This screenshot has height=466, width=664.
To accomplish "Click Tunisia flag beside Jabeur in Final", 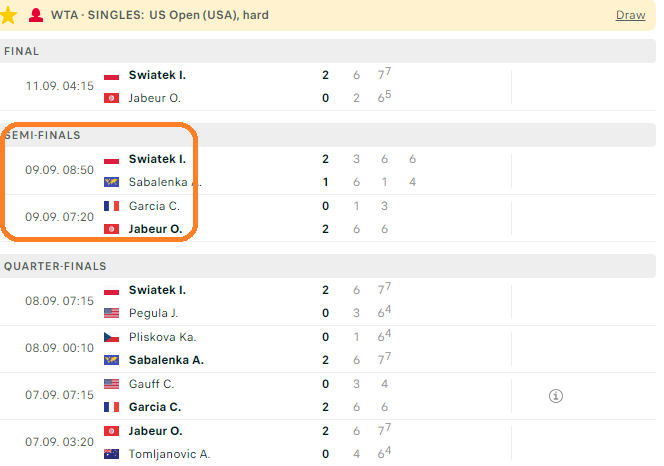I will click(x=111, y=98).
